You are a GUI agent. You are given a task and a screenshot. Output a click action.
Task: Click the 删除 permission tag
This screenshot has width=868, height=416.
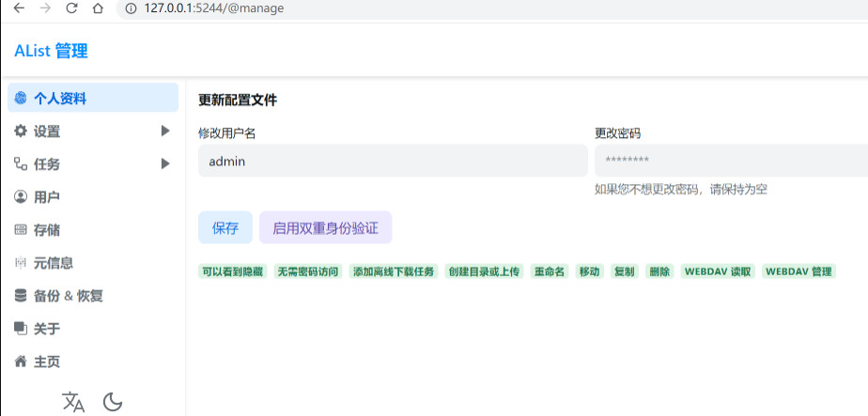pyautogui.click(x=659, y=271)
